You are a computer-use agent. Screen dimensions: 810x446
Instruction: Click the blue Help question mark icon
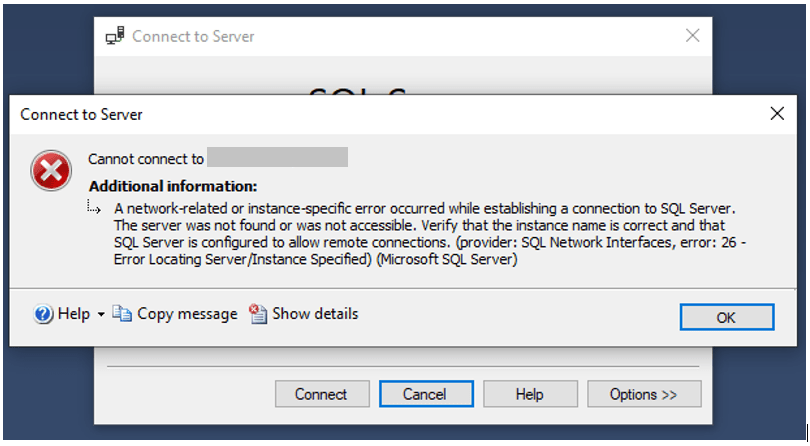[x=43, y=314]
